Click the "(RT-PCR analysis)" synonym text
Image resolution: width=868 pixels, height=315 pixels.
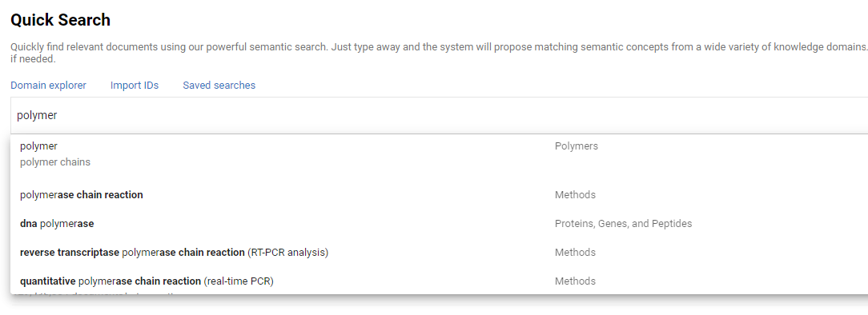pos(287,252)
